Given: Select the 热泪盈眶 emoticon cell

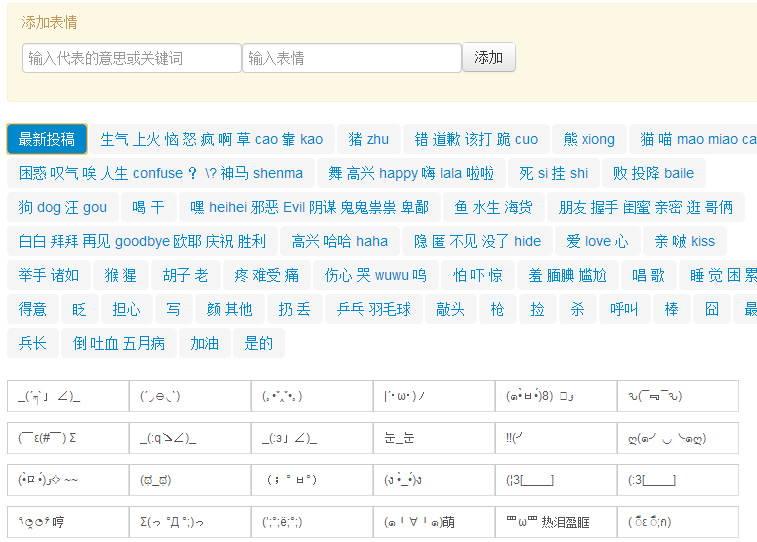Looking at the screenshot, I should [x=556, y=522].
